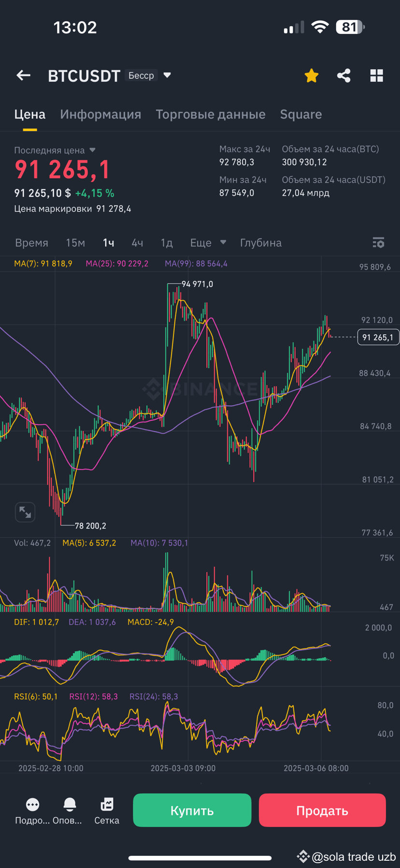Switch to the Информация tab
Screen dimensions: 400x868
point(100,114)
